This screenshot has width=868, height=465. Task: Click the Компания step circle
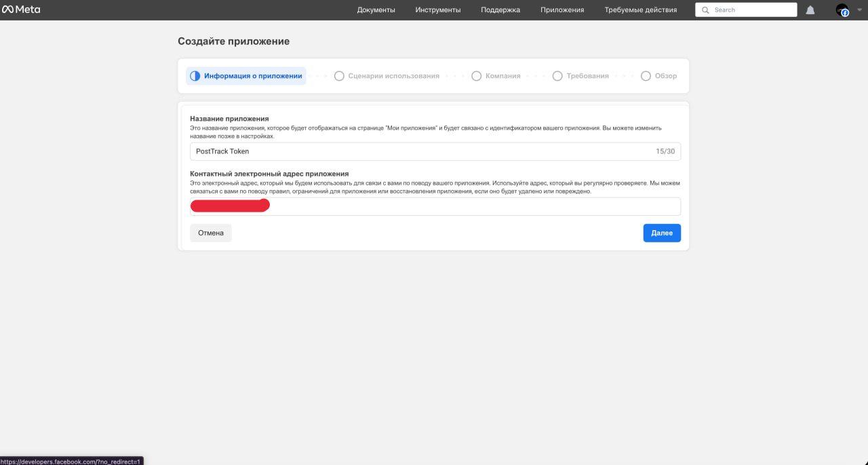(476, 75)
